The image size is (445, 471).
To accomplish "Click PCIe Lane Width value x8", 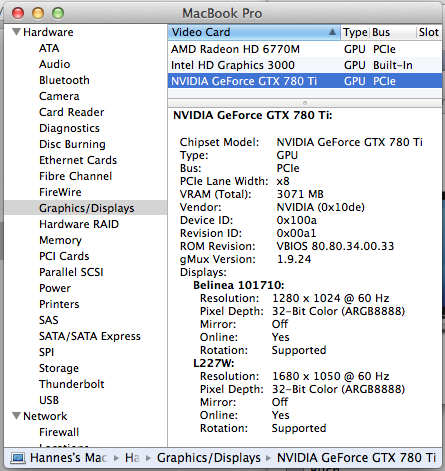I will 283,181.
